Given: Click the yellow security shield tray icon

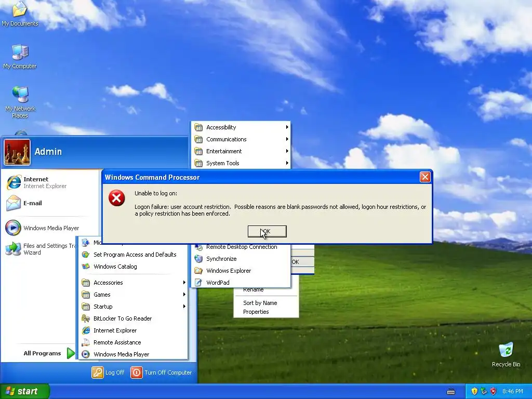Looking at the screenshot, I should click(474, 391).
